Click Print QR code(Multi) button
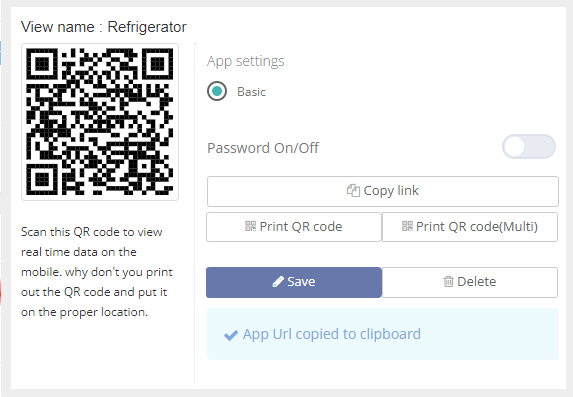 coord(470,227)
